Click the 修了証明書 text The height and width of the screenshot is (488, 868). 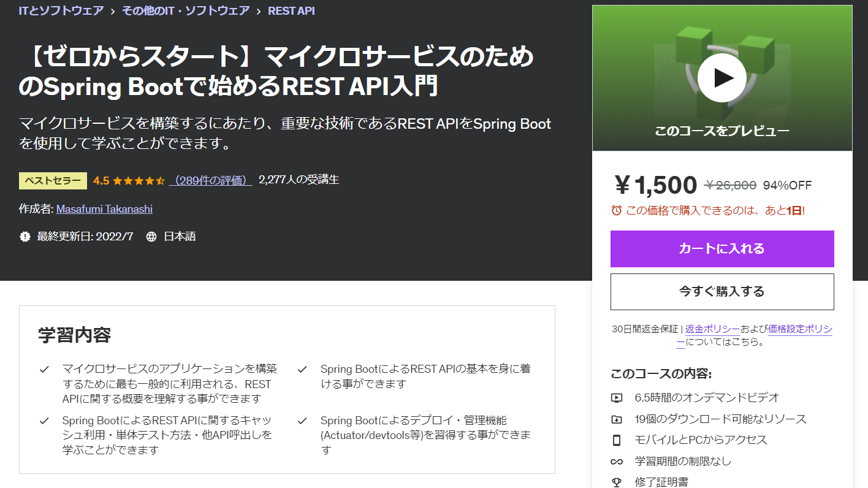(x=661, y=482)
